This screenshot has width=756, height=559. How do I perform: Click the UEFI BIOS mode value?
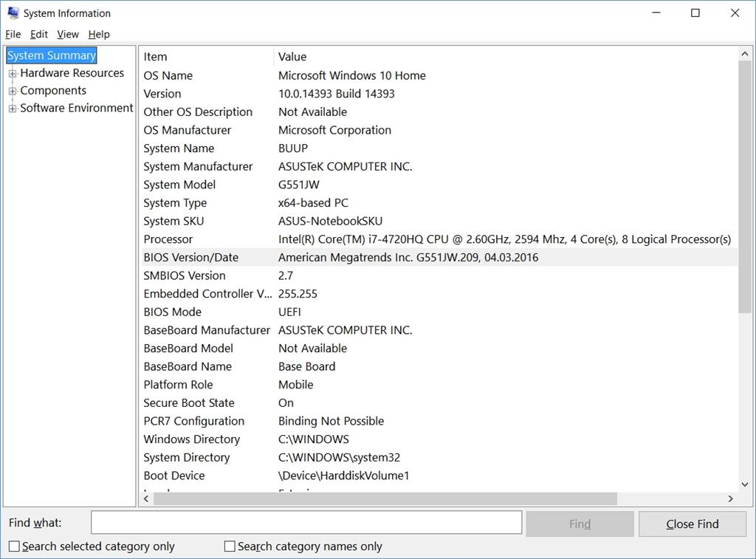coord(289,312)
